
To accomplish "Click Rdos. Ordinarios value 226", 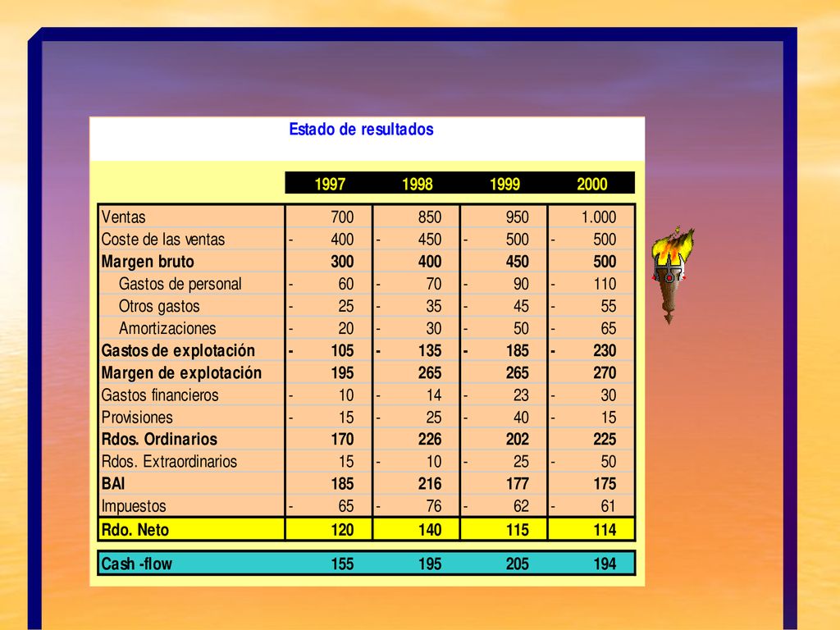I will pos(430,440).
